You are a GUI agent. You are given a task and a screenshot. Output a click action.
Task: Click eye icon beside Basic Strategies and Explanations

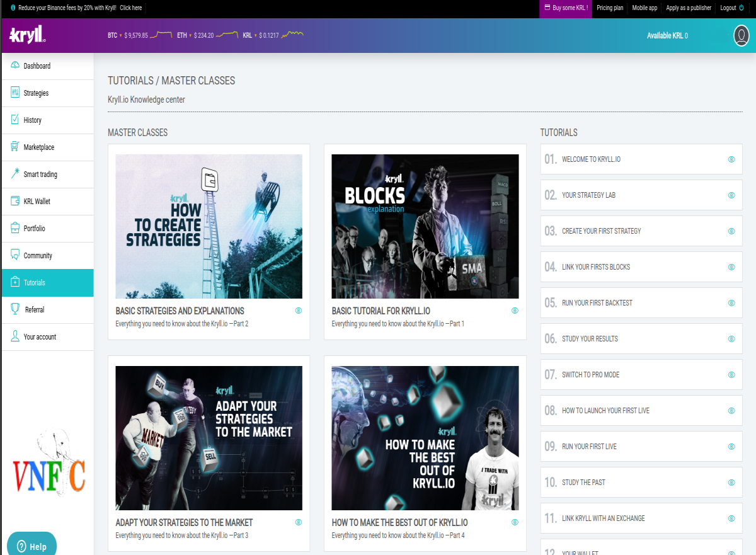(299, 311)
